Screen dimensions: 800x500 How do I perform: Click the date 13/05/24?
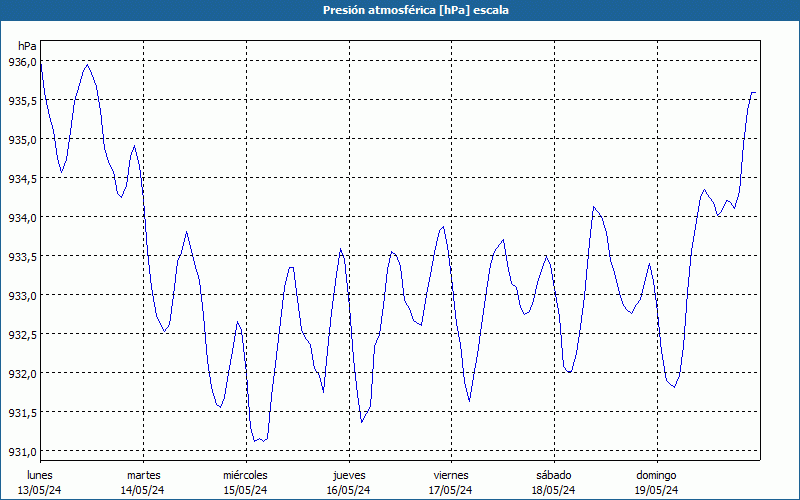point(40,490)
